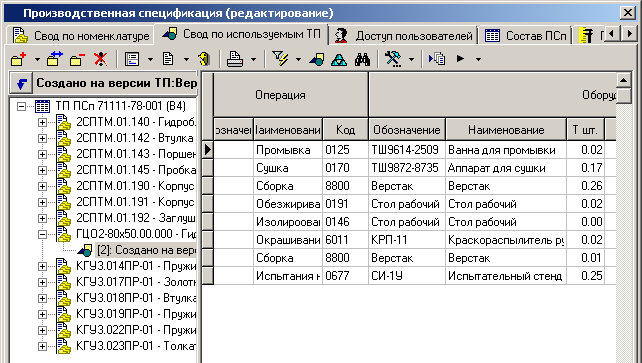Click the hammer and wrench tools icon
Screen dimensions: 642x363
click(x=393, y=59)
